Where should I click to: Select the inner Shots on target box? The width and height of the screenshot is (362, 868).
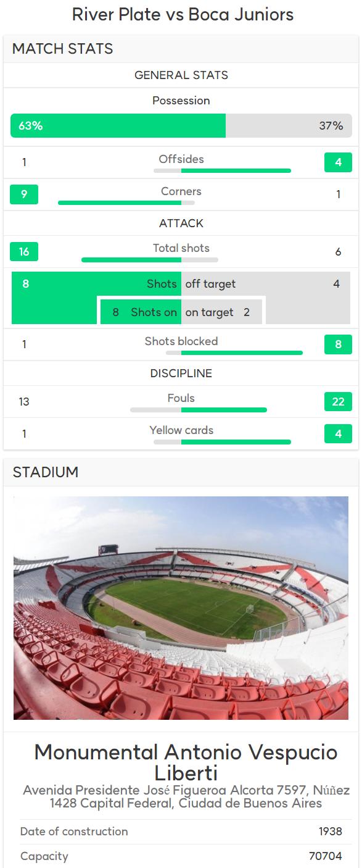[182, 311]
